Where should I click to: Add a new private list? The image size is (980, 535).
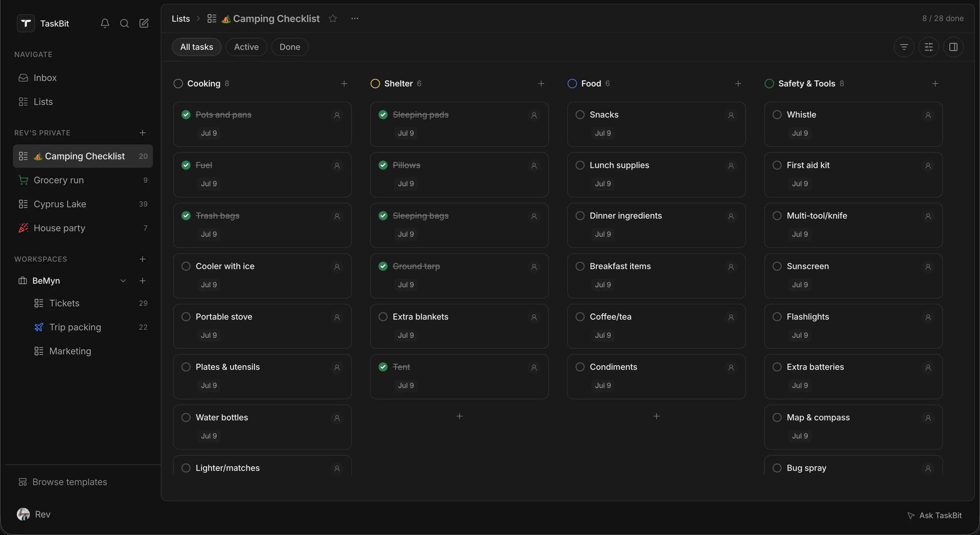click(142, 133)
